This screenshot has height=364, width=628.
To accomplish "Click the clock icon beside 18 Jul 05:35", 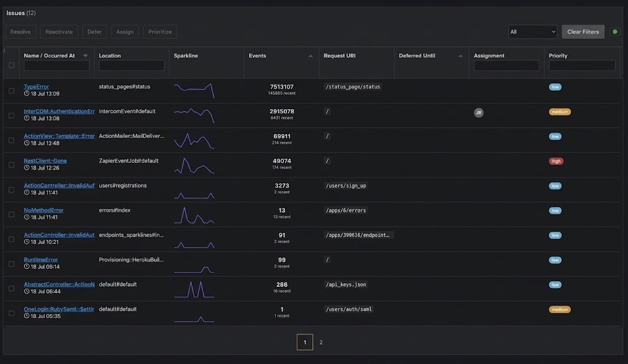I will pos(26,316).
